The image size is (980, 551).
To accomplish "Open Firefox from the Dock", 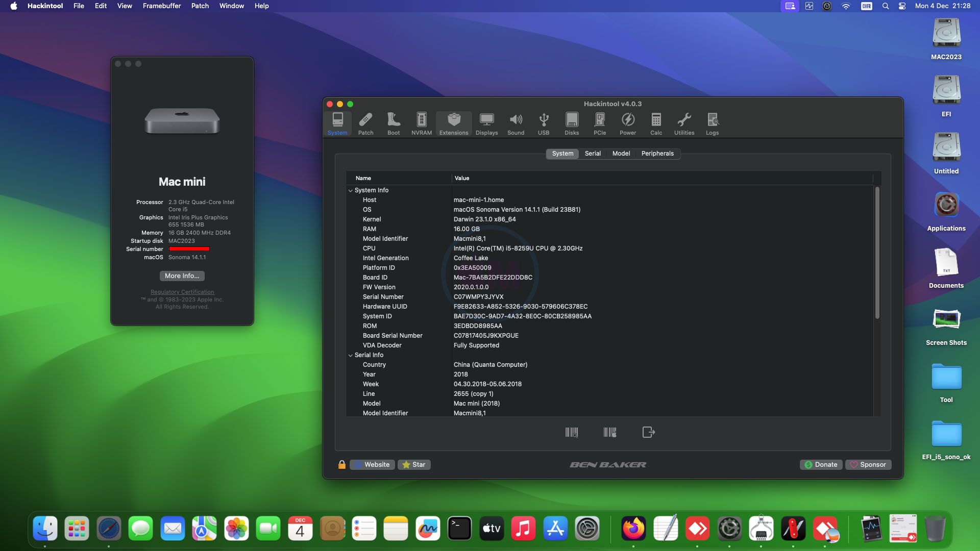I will tap(633, 529).
